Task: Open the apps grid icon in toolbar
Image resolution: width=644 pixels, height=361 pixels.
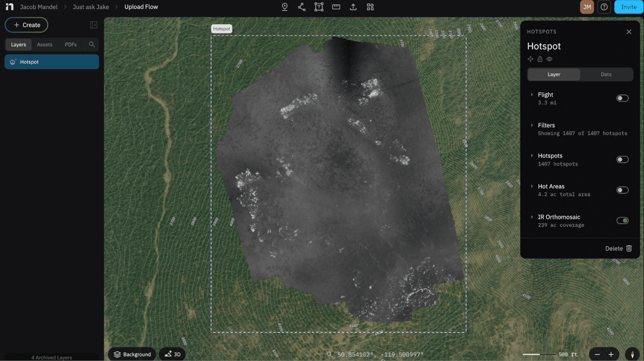Action: coord(370,7)
